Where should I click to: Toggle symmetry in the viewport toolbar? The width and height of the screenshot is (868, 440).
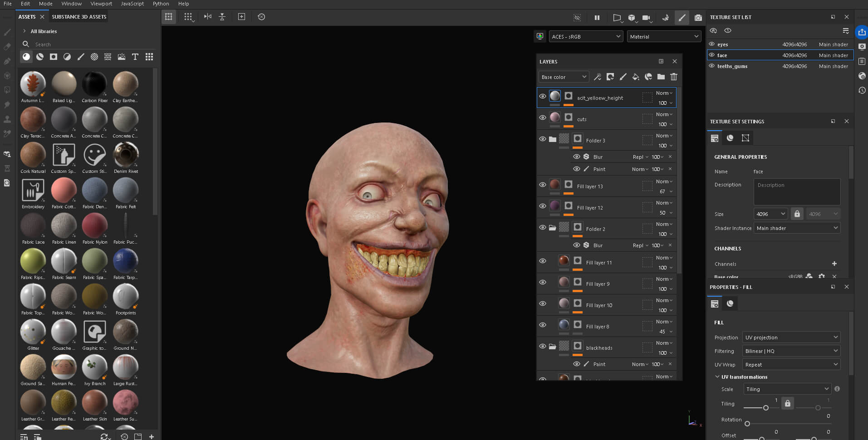(208, 17)
